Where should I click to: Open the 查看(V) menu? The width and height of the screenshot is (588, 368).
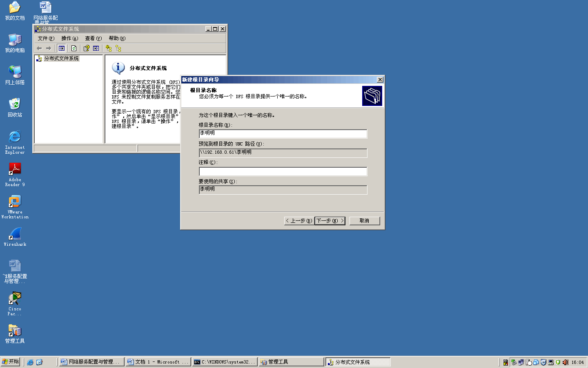pyautogui.click(x=93, y=38)
